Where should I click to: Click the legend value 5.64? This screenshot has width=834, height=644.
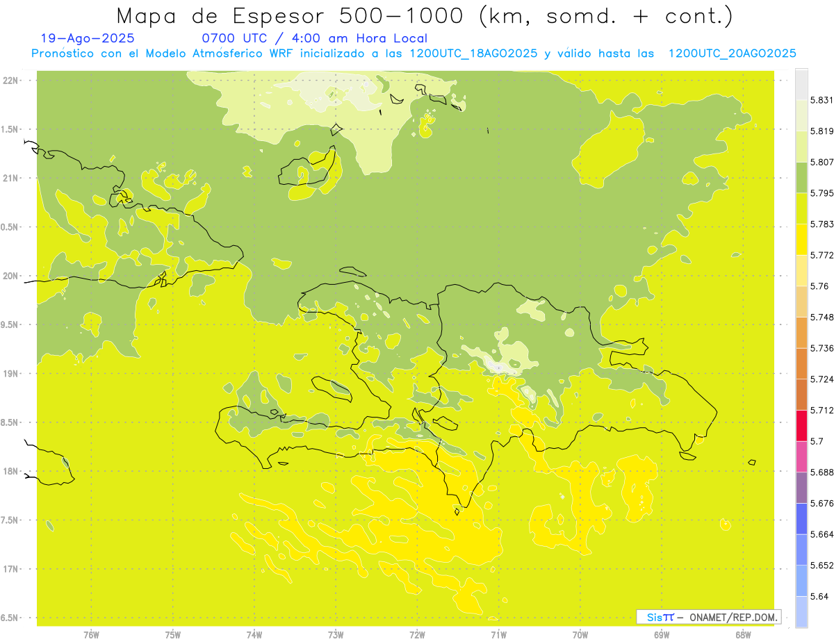(819, 596)
